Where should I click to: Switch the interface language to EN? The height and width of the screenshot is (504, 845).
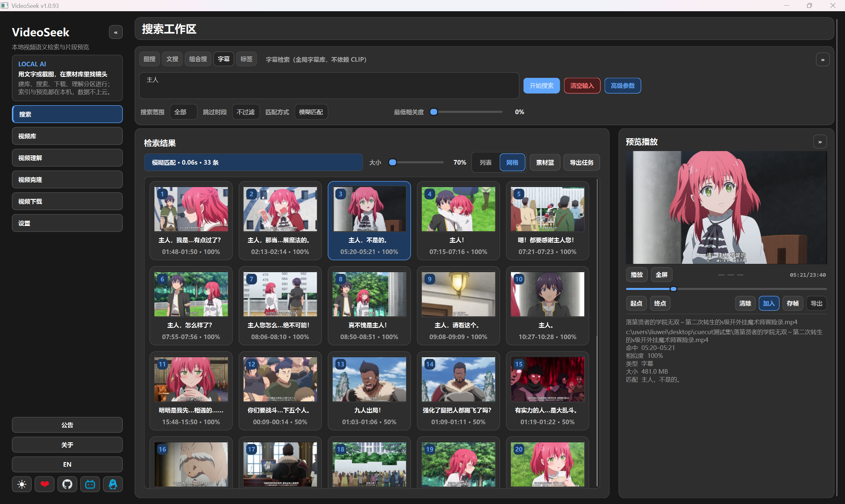click(x=67, y=464)
